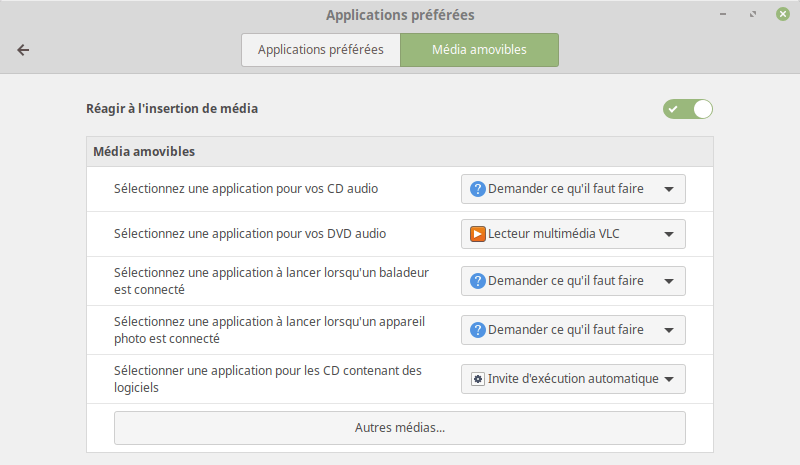Expand the appareil photo application dropdown arrow
The image size is (800, 465).
(x=669, y=330)
